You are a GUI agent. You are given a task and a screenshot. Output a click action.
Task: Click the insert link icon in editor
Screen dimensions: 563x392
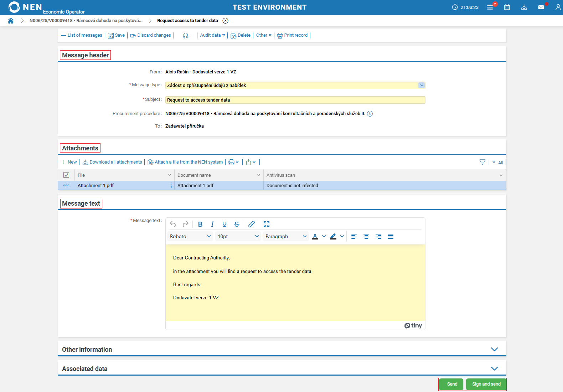252,224
